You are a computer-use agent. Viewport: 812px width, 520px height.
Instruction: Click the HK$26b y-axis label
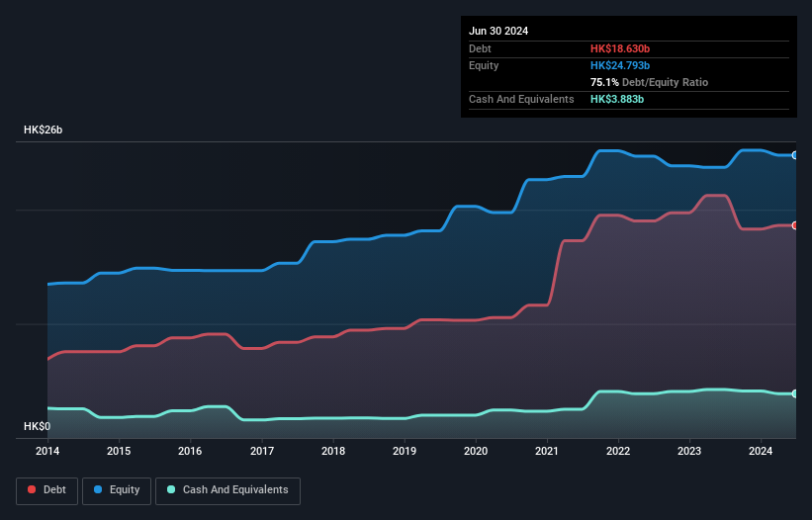pos(43,130)
